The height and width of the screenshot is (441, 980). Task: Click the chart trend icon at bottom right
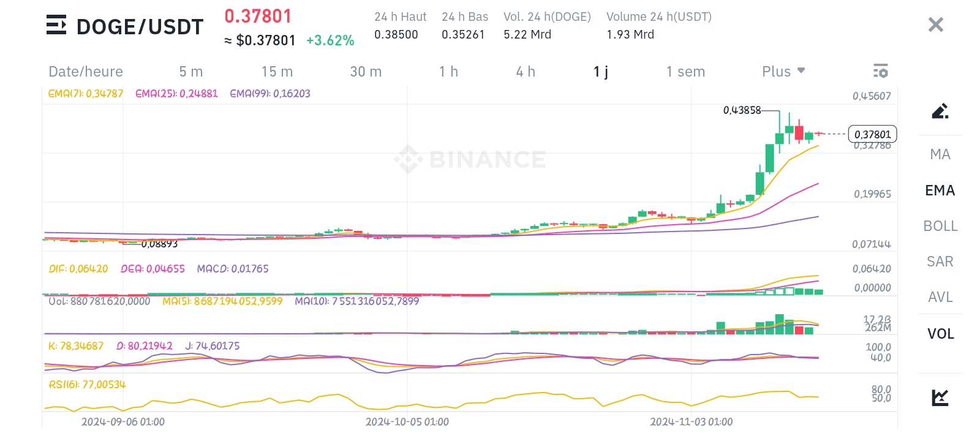click(940, 398)
